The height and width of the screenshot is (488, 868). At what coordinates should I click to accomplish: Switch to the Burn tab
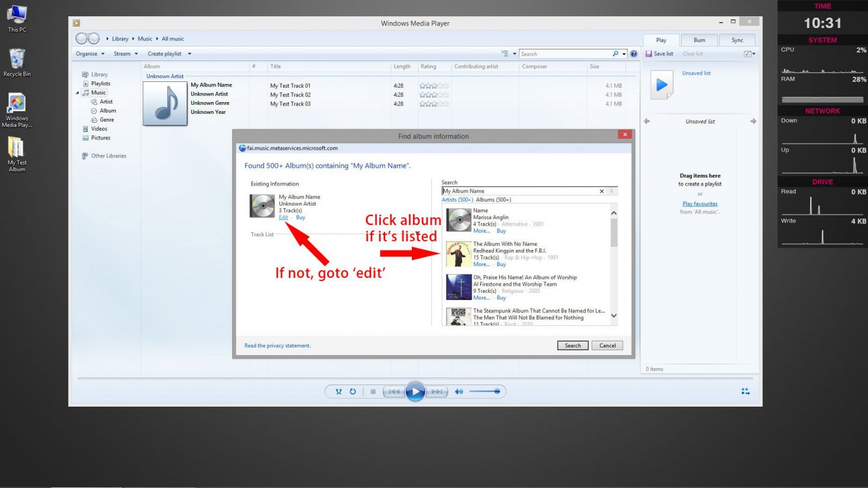(699, 40)
